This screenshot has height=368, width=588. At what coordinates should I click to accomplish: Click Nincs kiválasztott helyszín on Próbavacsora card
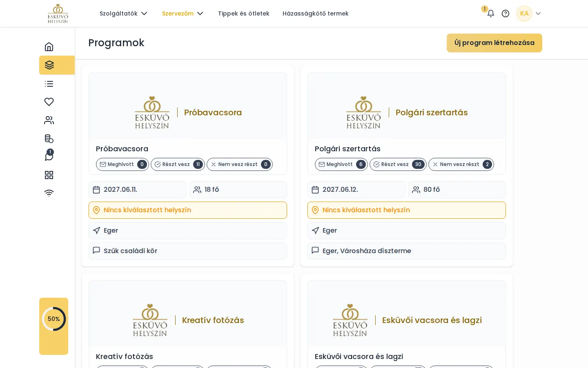[188, 210]
